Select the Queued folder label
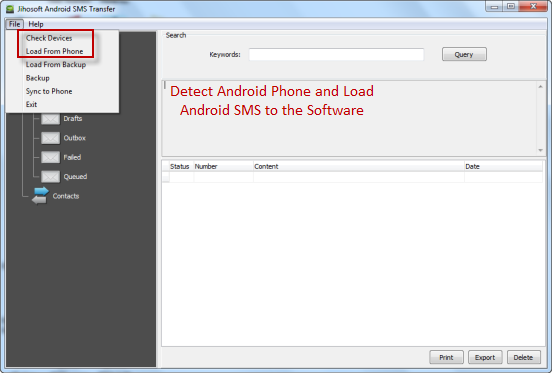The image size is (552, 373). click(75, 177)
